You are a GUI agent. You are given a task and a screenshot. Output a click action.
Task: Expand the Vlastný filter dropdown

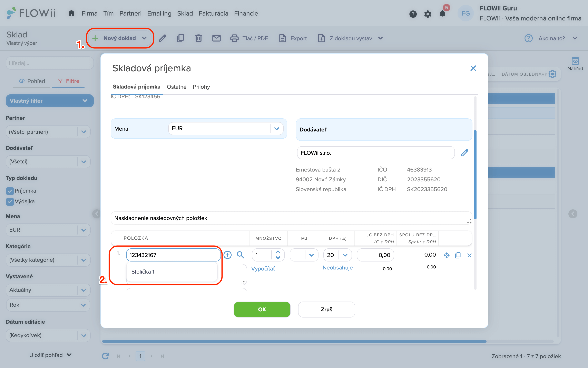click(50, 101)
